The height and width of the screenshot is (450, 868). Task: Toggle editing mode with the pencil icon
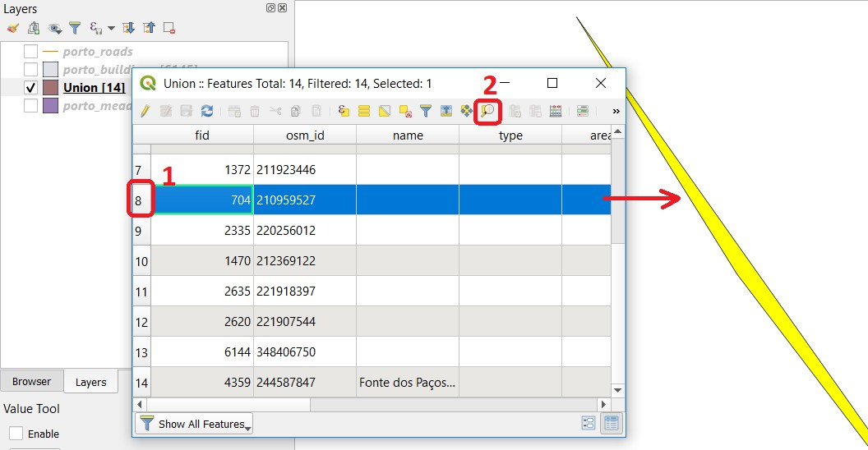coord(145,111)
